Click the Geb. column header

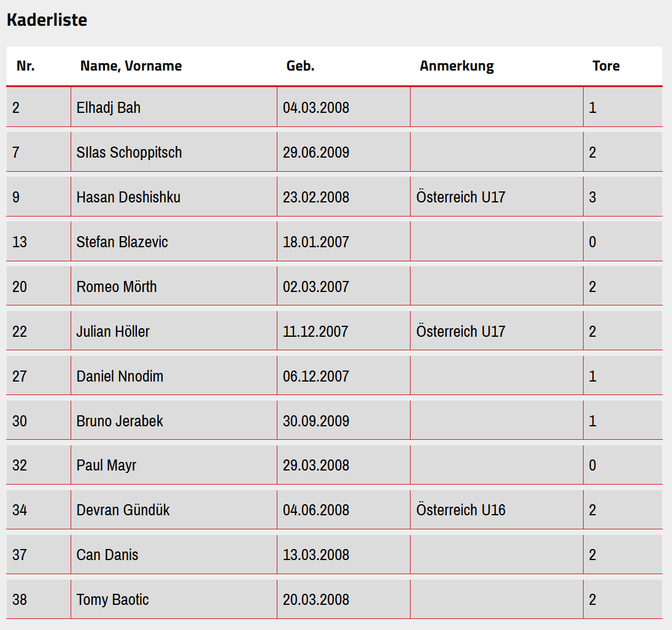coord(300,66)
